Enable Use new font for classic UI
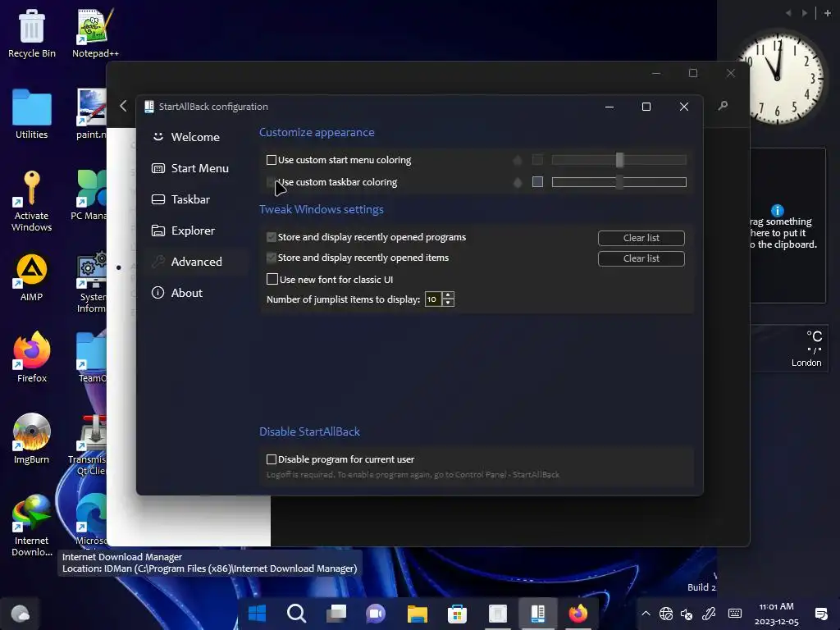 pos(272,279)
